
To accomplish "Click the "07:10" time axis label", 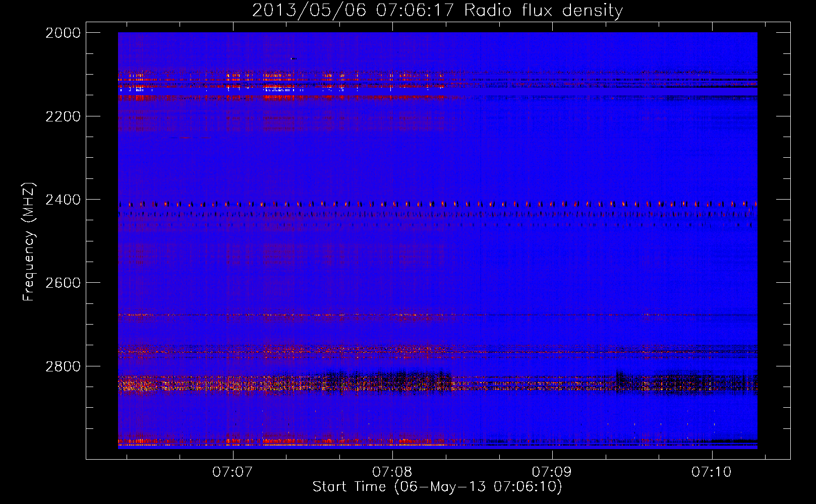I will click(711, 472).
